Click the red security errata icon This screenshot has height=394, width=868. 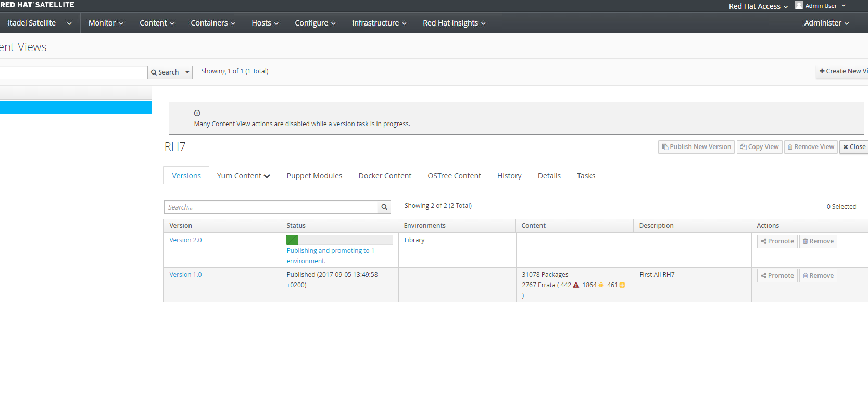[x=576, y=285]
